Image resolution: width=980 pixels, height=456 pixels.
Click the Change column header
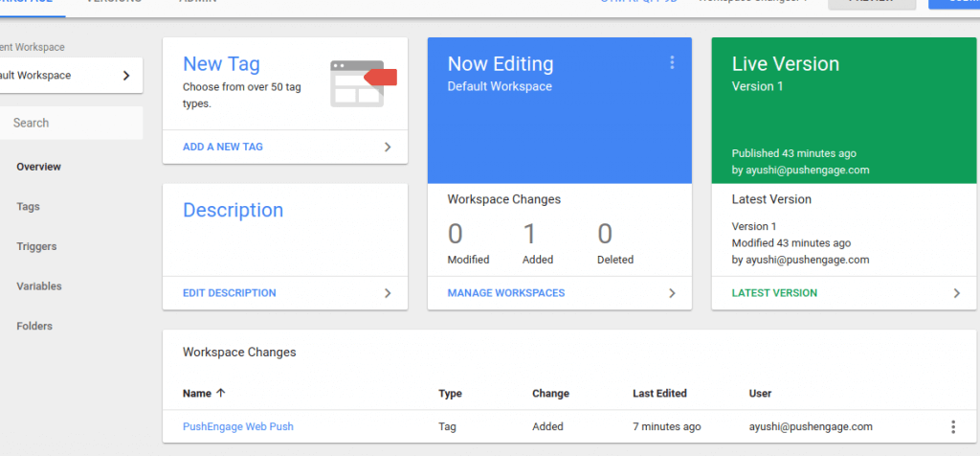pos(550,394)
